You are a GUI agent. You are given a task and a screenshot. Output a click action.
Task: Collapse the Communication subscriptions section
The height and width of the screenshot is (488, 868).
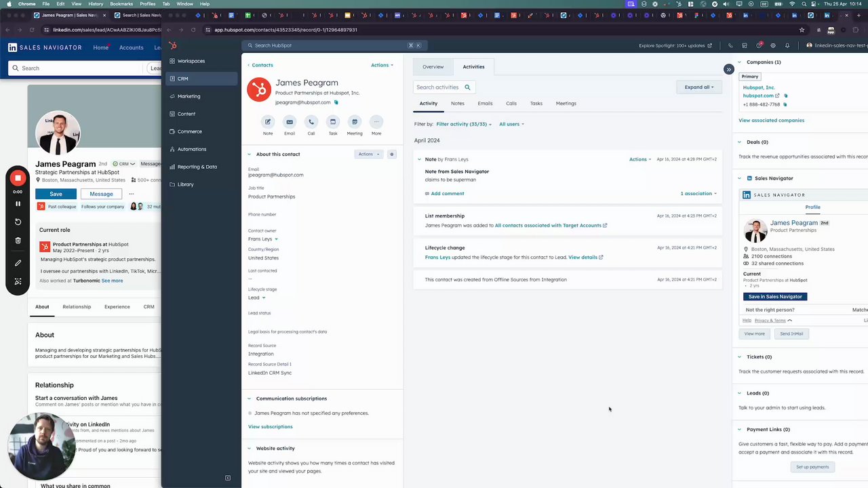[249, 399]
